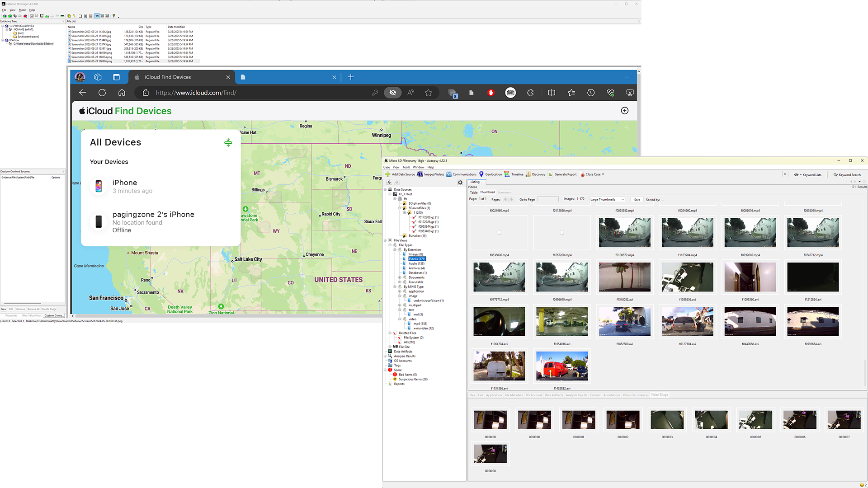Screen dimensions: 868x488
Task: Toggle the tracking prevention eye icon
Action: point(393,93)
